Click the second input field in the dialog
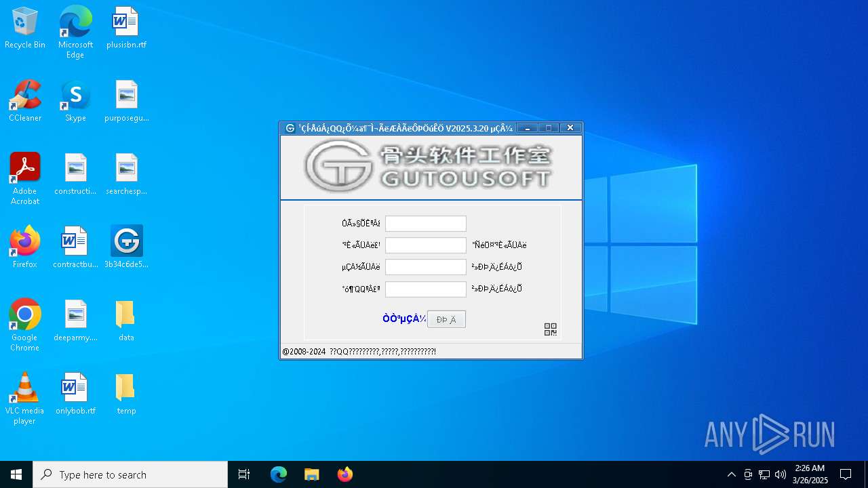The width and height of the screenshot is (868, 488). (426, 245)
